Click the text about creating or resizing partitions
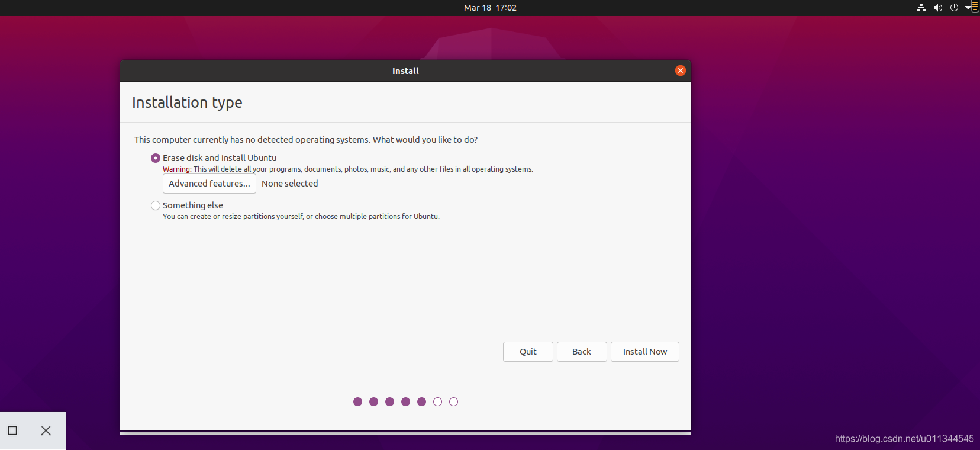Image resolution: width=980 pixels, height=450 pixels. 301,217
